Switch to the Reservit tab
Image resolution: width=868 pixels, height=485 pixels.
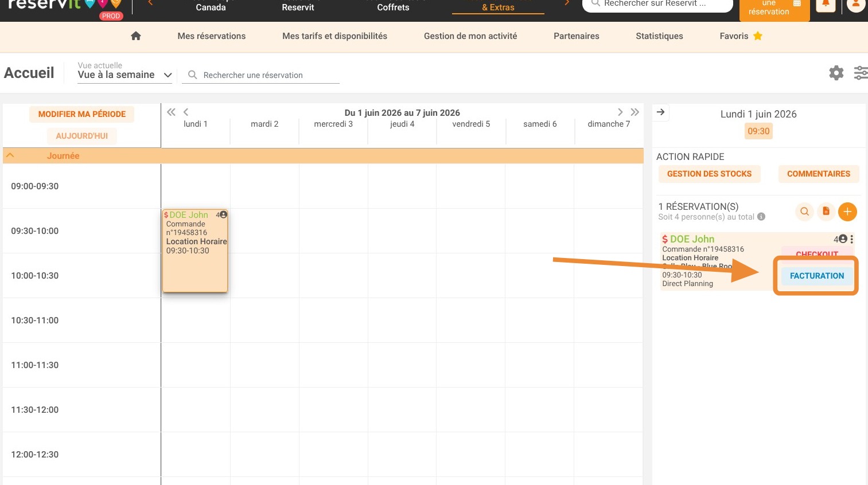coord(298,7)
